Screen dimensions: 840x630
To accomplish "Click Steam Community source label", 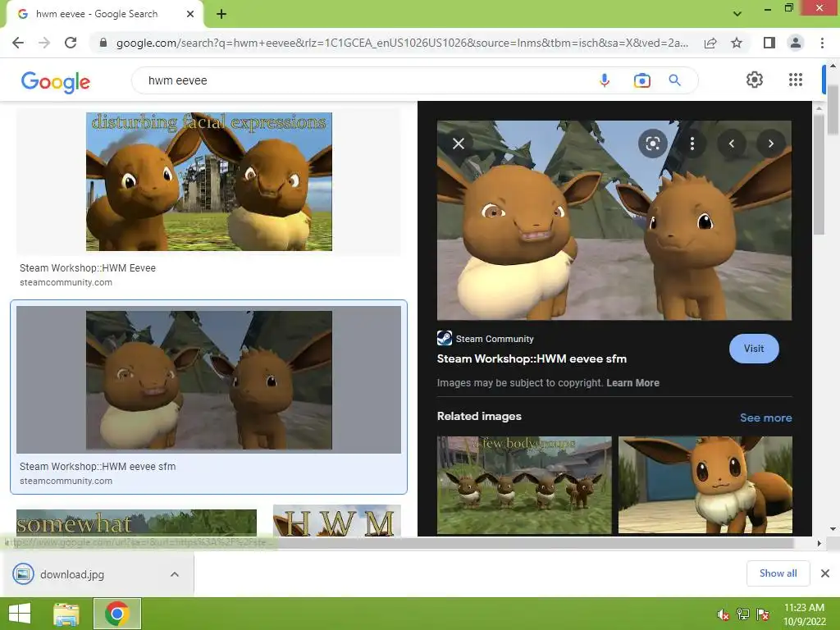I will pos(495,339).
